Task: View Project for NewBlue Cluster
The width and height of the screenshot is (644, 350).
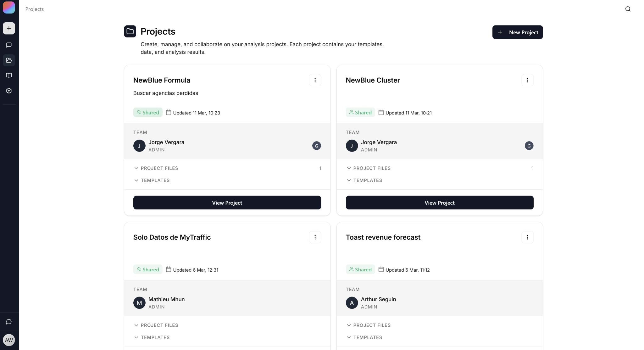Action: point(439,203)
